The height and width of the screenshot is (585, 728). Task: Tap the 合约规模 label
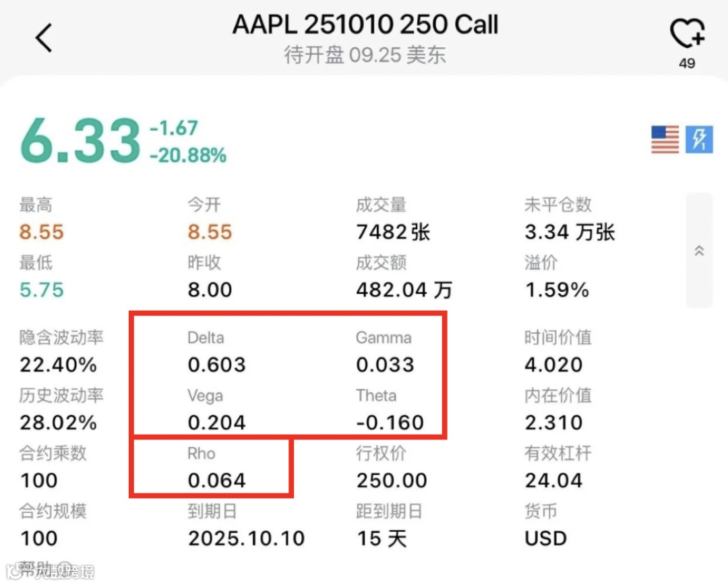(x=53, y=511)
